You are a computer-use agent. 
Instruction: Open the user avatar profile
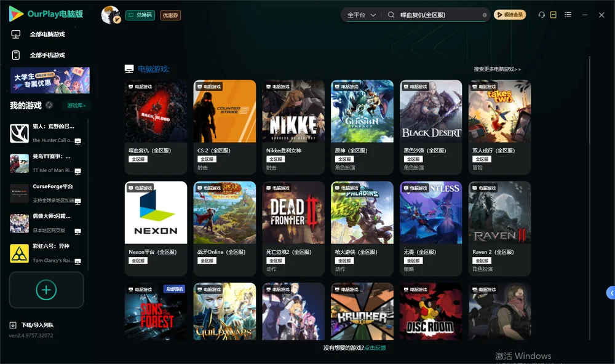coord(111,15)
